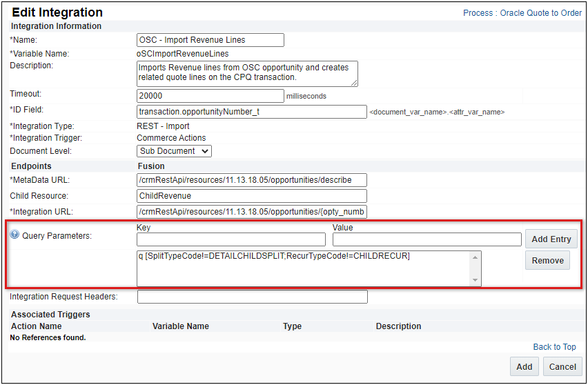Click the Query Parameters Value input
588x385 pixels.
tap(427, 239)
